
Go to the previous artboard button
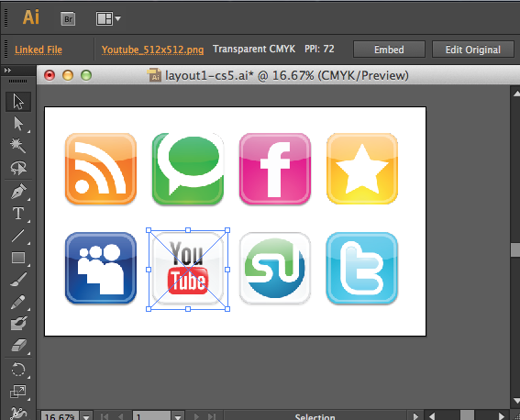(120, 416)
